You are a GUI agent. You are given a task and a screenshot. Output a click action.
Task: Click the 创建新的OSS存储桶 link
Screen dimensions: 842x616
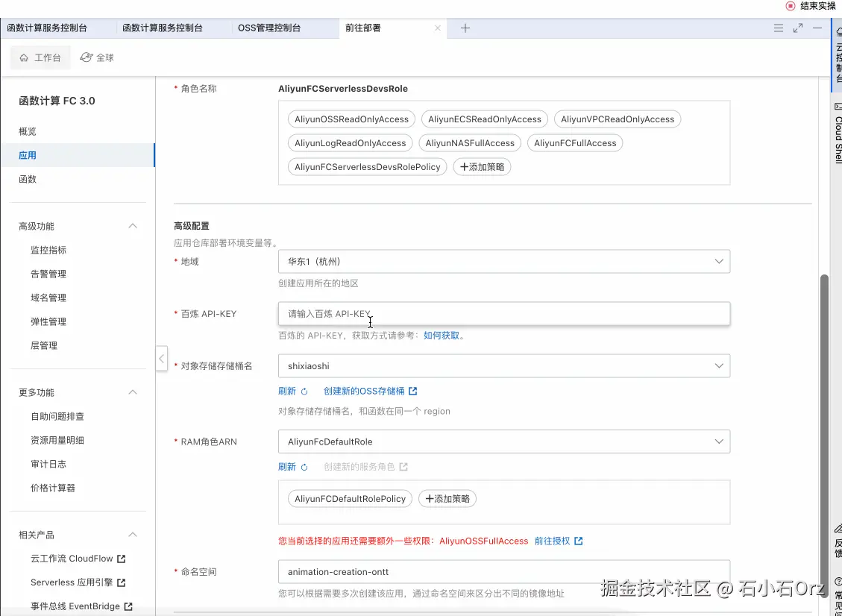(364, 391)
